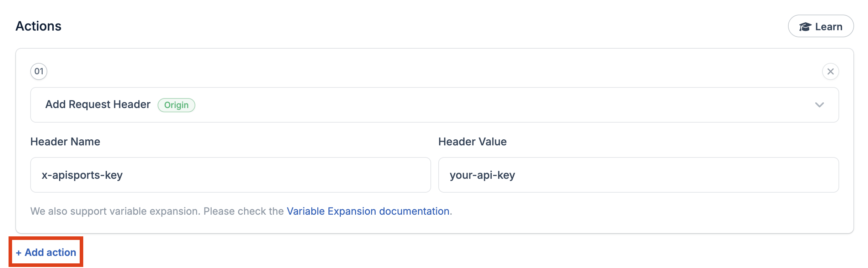Click the variable expansion help text

[241, 211]
